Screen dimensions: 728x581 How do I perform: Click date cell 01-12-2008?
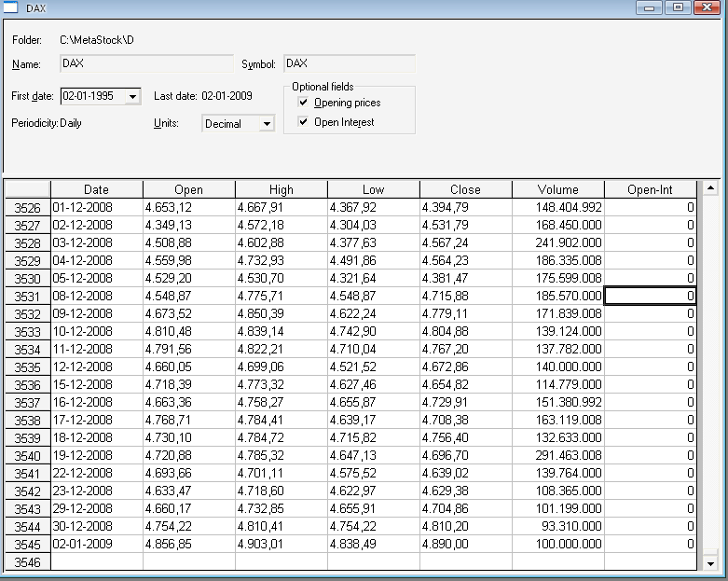[97, 207]
